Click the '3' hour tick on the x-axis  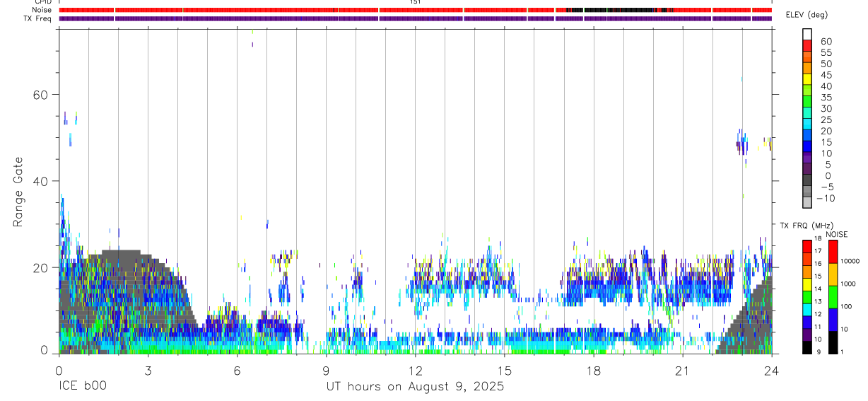pyautogui.click(x=148, y=370)
